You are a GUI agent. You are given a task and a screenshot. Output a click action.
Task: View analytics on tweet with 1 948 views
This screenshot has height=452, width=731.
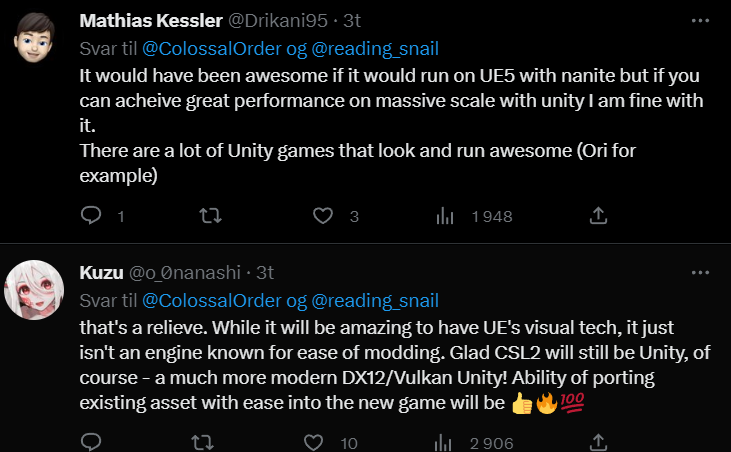pos(445,216)
